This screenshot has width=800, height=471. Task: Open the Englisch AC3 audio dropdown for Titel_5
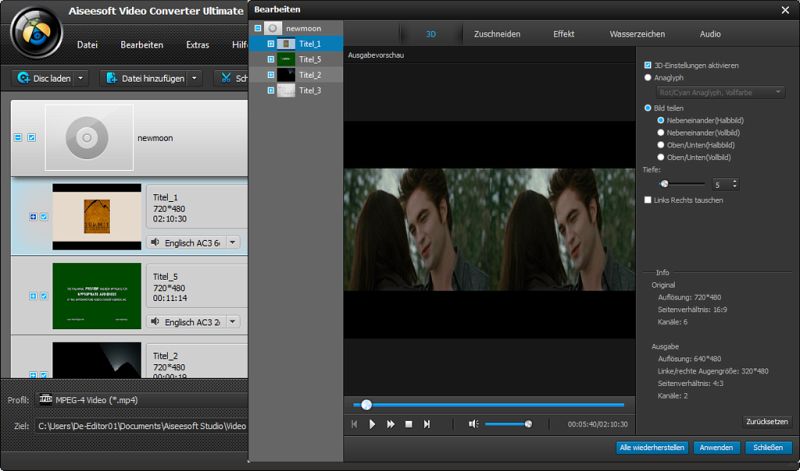pos(233,321)
